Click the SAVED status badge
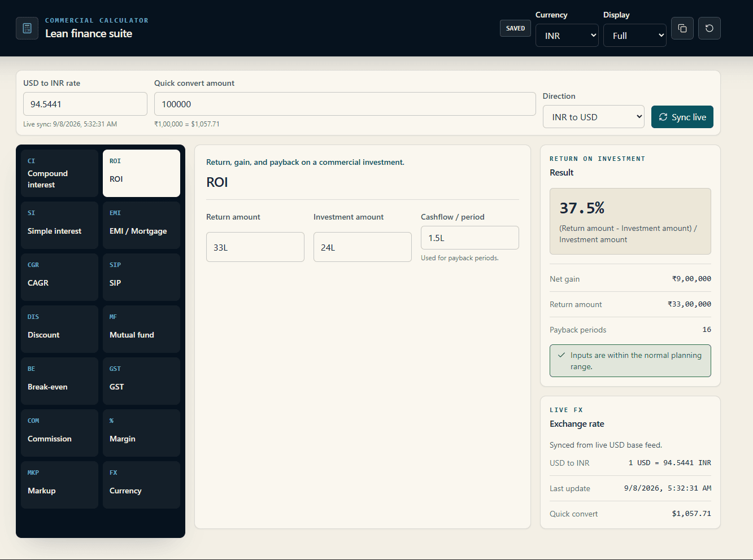The image size is (753, 560). tap(515, 28)
